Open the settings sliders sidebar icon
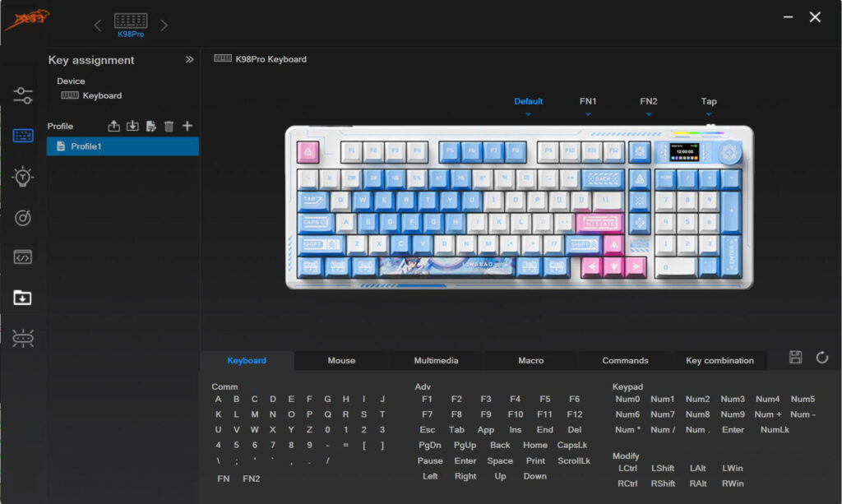 click(22, 95)
